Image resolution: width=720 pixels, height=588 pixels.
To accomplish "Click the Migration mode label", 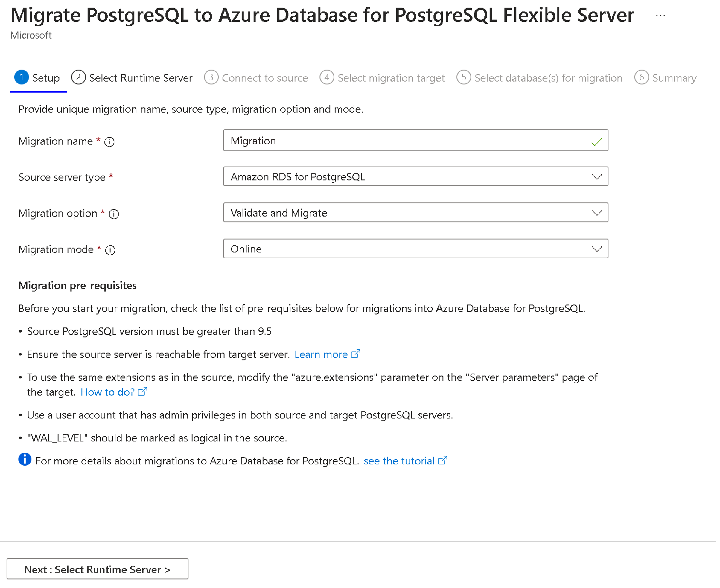I will (x=56, y=249).
